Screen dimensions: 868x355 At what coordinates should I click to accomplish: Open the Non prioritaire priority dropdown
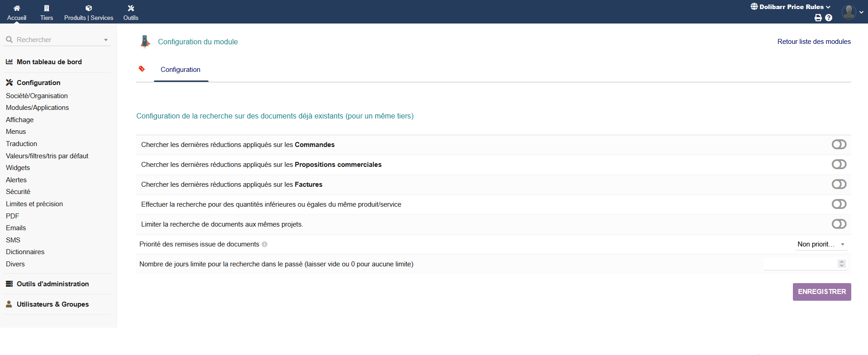(820, 244)
